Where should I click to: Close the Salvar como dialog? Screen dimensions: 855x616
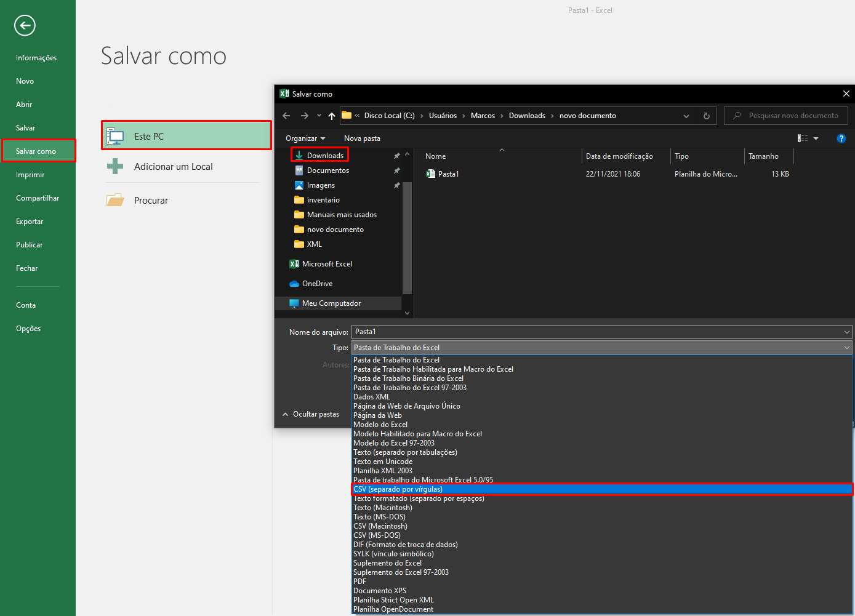[x=846, y=94]
